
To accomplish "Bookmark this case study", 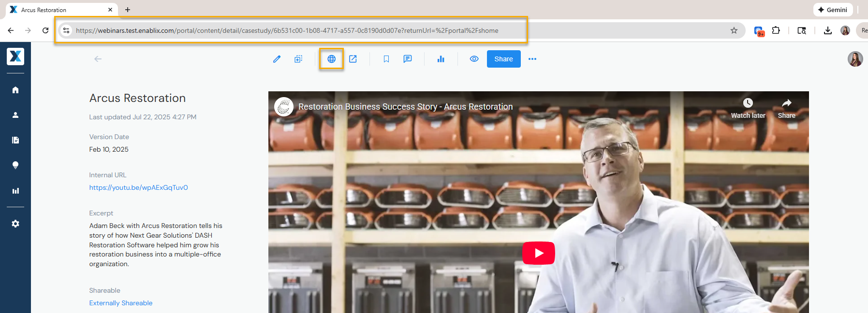I will (386, 59).
